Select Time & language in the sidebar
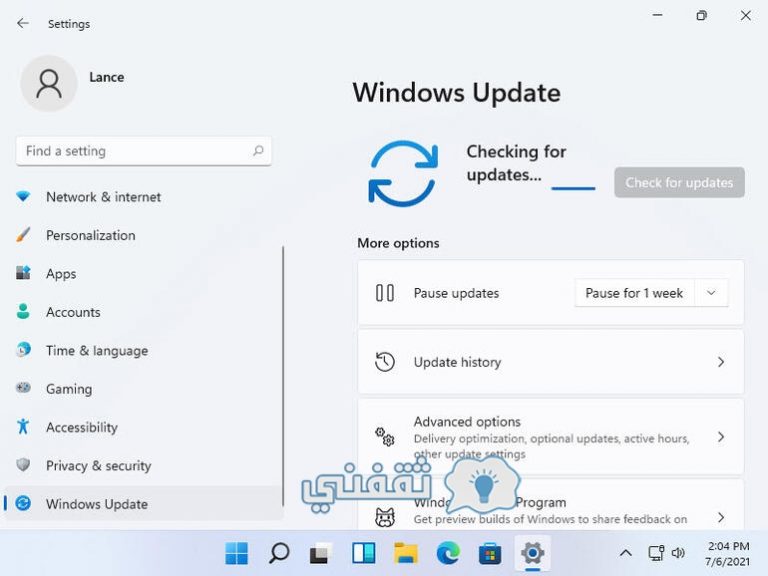Image resolution: width=768 pixels, height=576 pixels. [144, 350]
